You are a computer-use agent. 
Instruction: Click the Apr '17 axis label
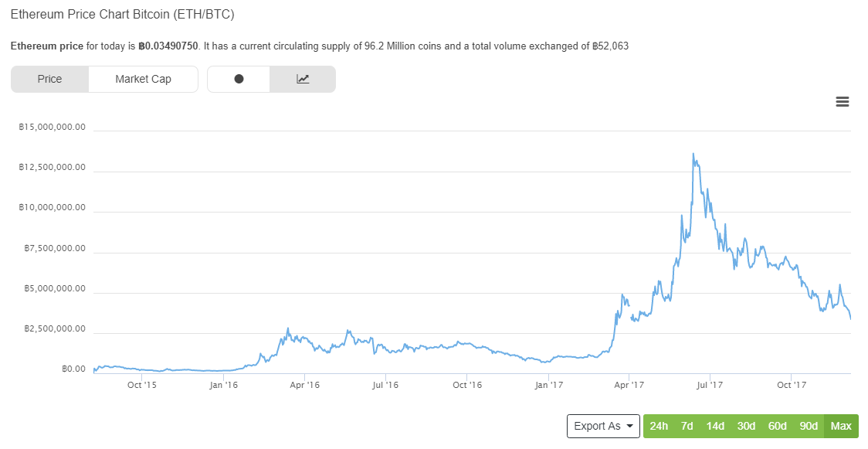coord(629,385)
